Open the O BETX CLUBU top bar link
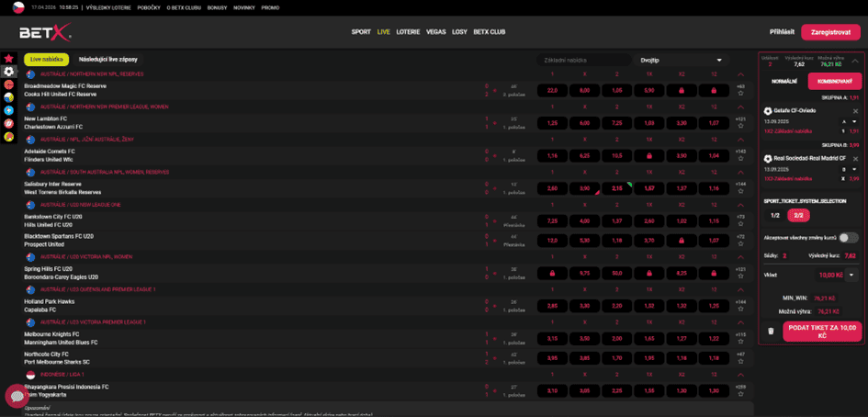 [185, 8]
